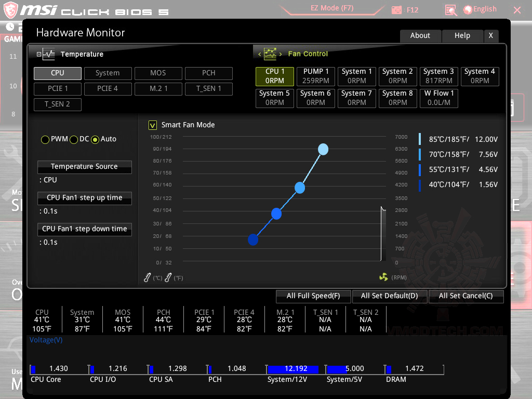
Task: Select System 6 fan button
Action: pos(316,98)
